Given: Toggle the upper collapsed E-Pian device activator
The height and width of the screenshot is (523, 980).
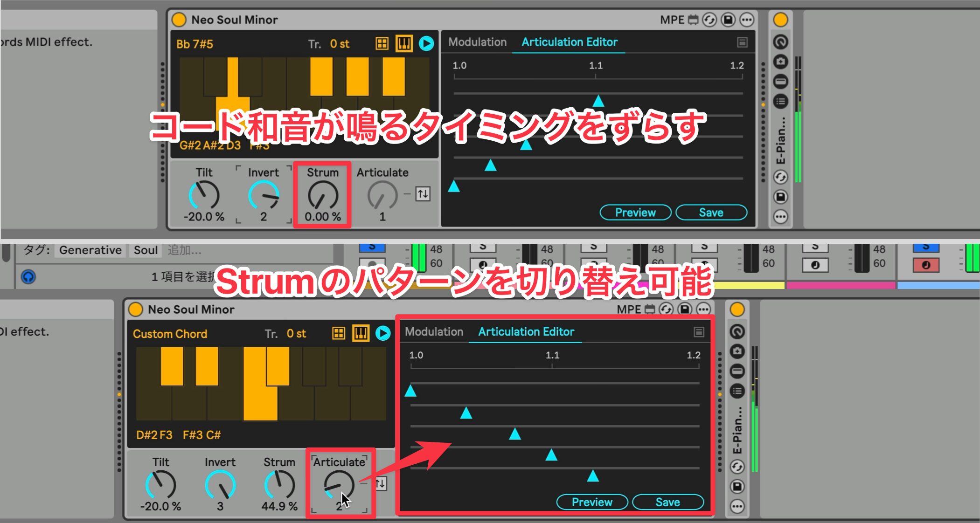Looking at the screenshot, I should coord(780,20).
